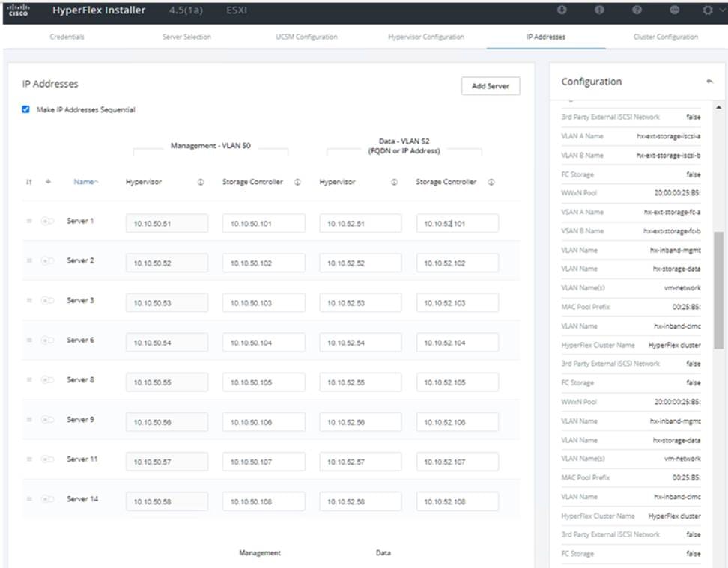
Task: Open the info icon in the header
Action: pyautogui.click(x=599, y=10)
